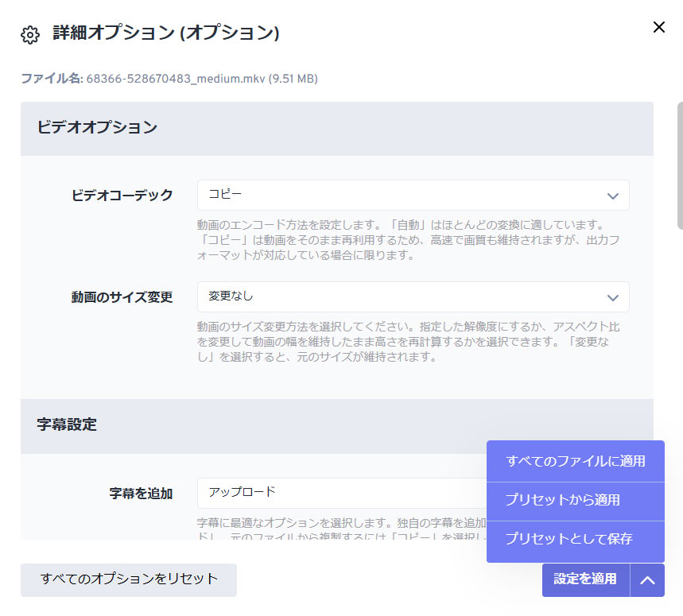This screenshot has height=616, width=683.
Task: Click the 詳細オプション dialog title
Action: pyautogui.click(x=166, y=33)
